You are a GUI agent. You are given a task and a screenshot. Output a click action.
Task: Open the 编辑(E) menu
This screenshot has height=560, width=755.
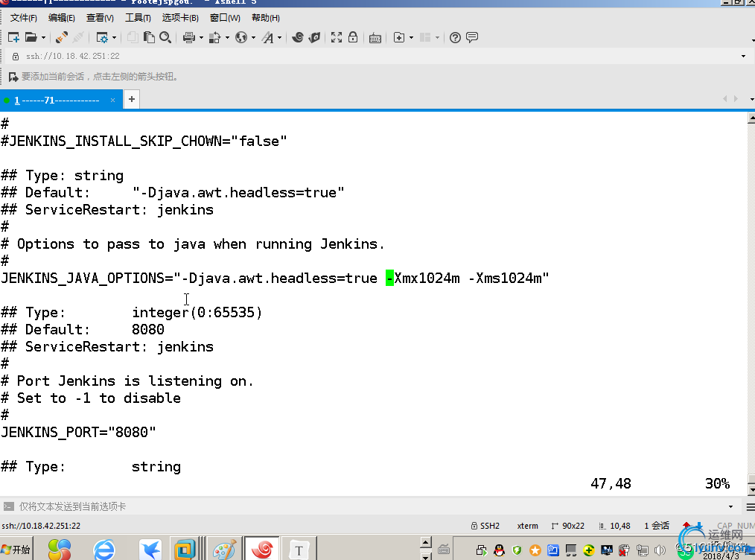(x=62, y=18)
